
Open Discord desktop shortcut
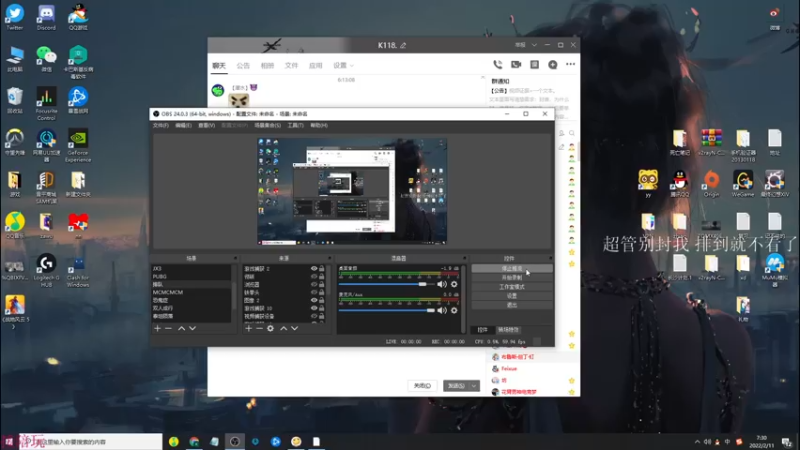(x=46, y=17)
